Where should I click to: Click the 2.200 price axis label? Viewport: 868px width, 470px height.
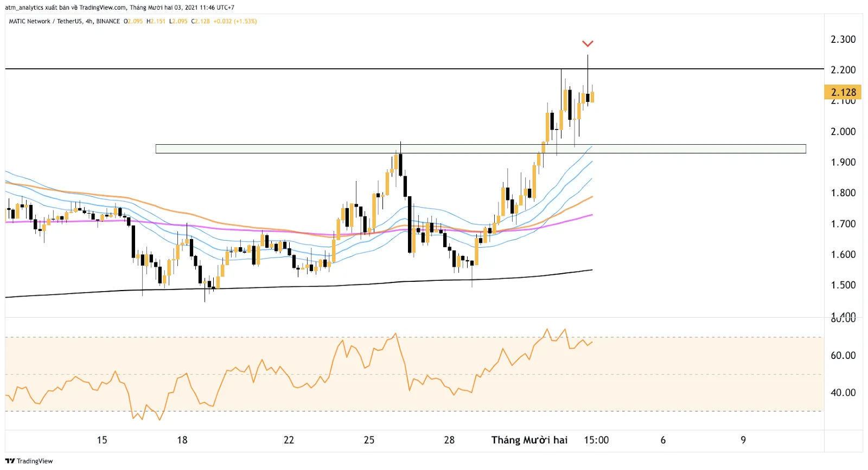843,70
